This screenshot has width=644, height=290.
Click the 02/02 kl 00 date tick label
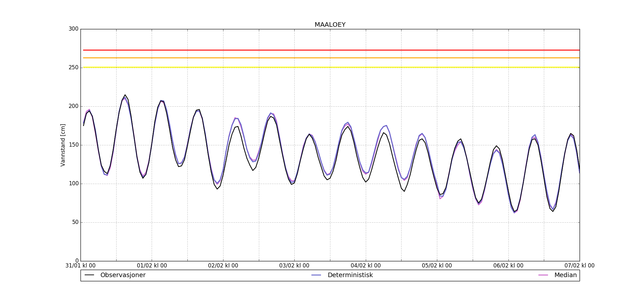(223, 266)
